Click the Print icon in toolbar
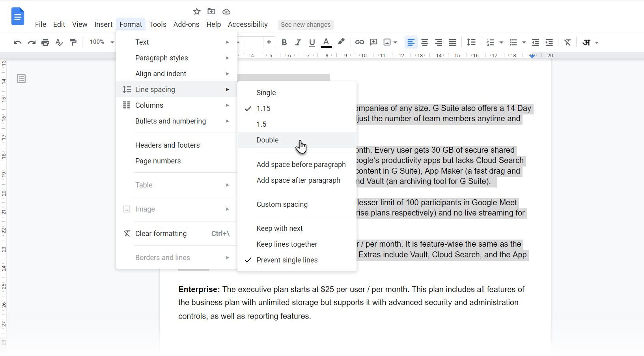 [x=45, y=42]
